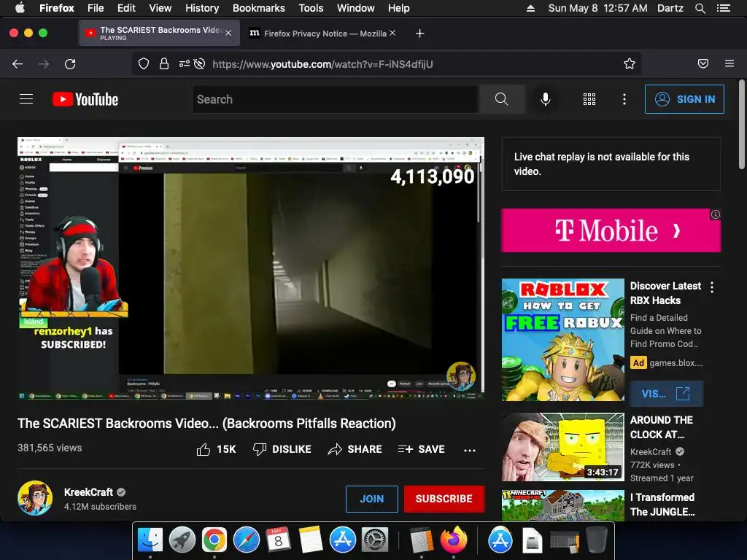Click the video player to pause
The height and width of the screenshot is (560, 747).
(251, 268)
